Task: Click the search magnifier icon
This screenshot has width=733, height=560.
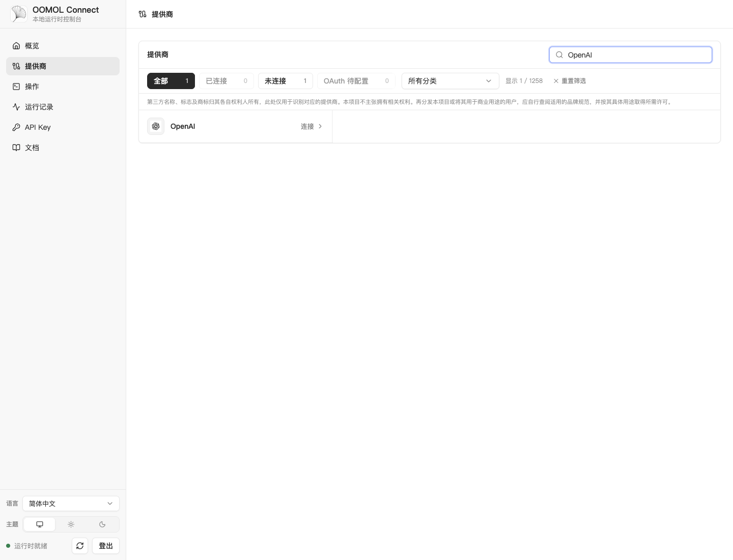Action: click(x=559, y=55)
